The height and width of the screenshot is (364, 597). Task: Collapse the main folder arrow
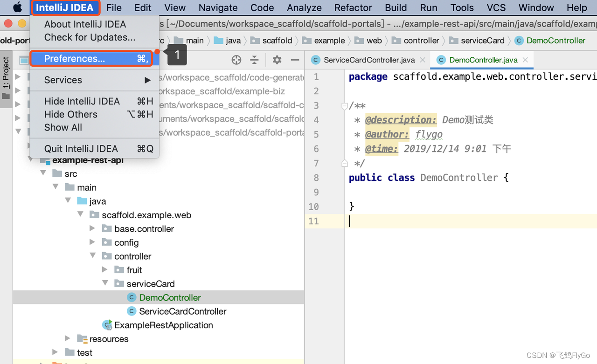coord(56,186)
